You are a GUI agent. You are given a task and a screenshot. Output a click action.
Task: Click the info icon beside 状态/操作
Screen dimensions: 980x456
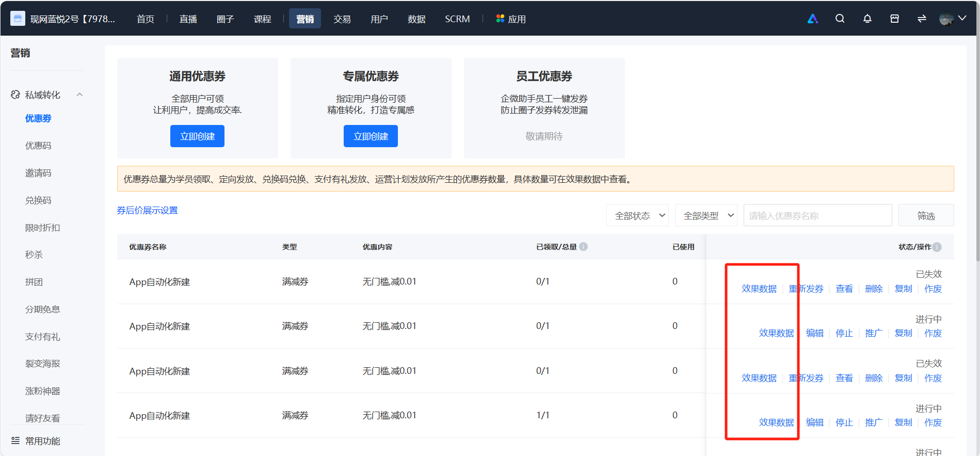click(937, 247)
